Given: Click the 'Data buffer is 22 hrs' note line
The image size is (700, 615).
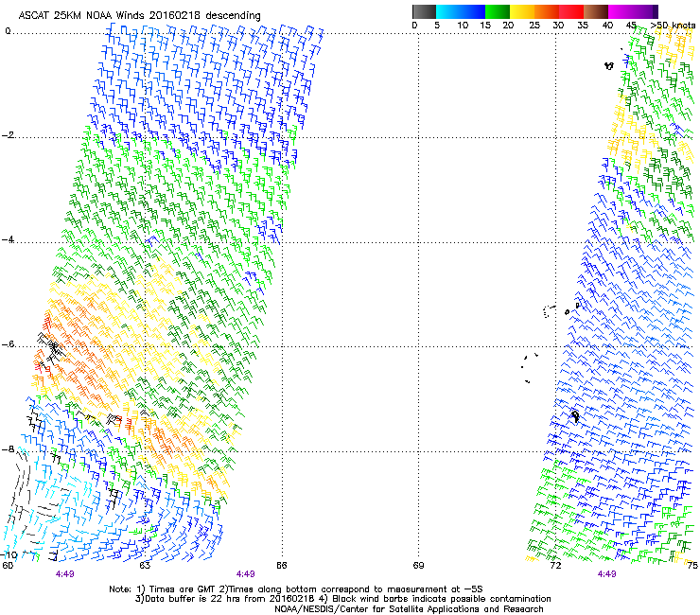Looking at the screenshot, I should pos(343,599).
